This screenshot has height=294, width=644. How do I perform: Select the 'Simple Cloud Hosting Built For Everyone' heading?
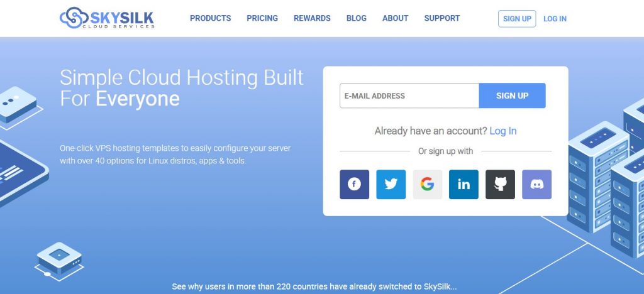[182, 88]
